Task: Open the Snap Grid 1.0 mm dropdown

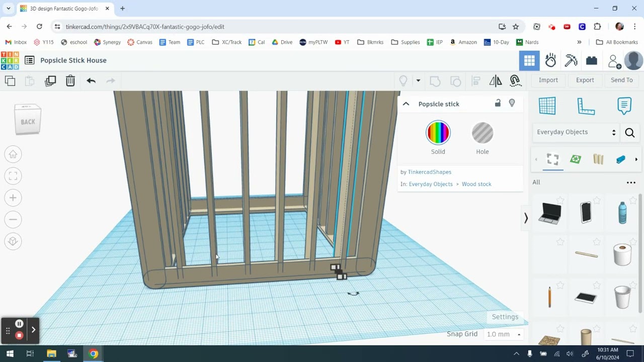Action: [x=503, y=334]
